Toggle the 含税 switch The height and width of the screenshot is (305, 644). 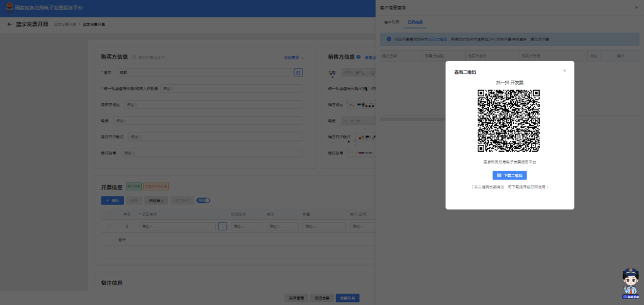203,201
